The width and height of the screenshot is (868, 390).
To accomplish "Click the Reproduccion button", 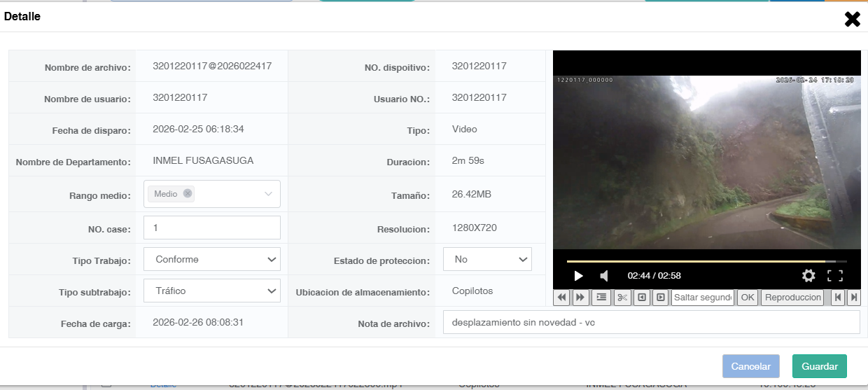I will 792,298.
